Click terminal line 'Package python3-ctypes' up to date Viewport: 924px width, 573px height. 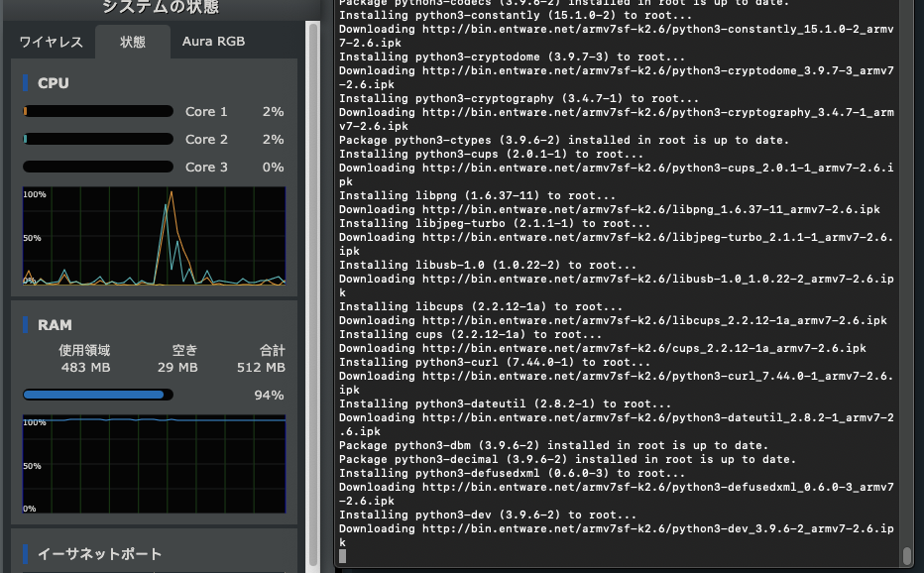[564, 140]
